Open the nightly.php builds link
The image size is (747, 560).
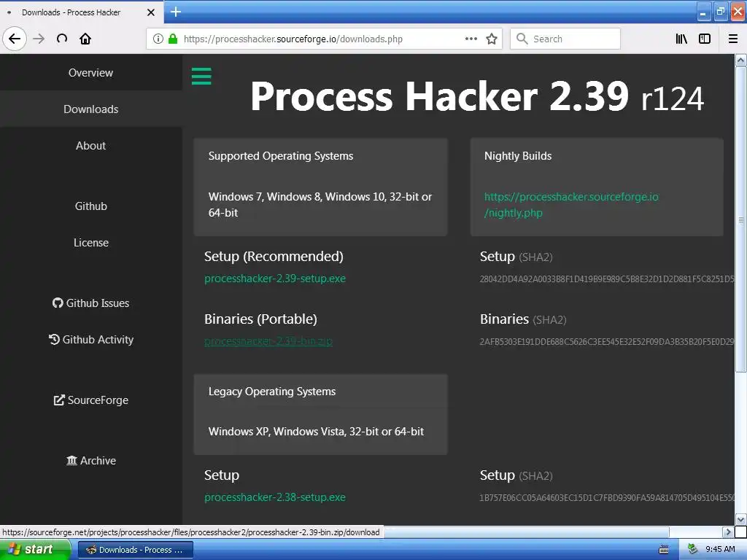click(571, 205)
